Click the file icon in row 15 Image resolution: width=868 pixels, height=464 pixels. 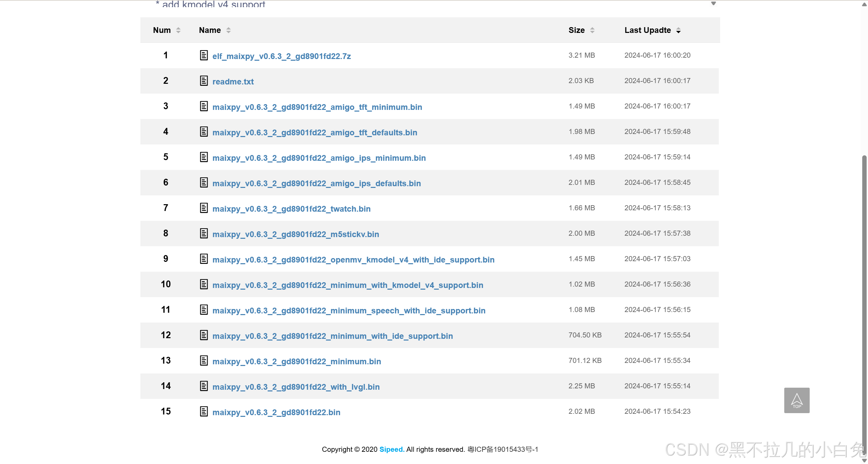203,411
